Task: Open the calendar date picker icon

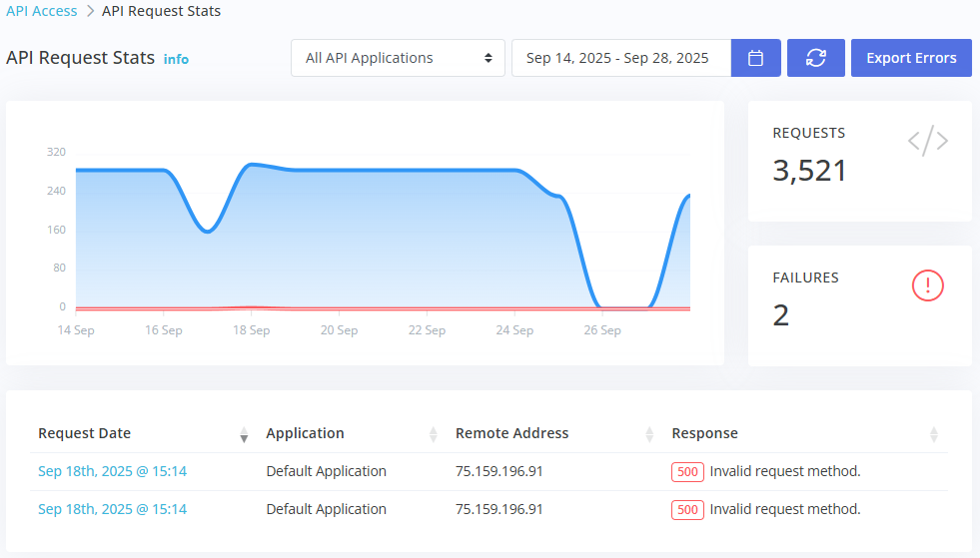Action: pyautogui.click(x=756, y=58)
